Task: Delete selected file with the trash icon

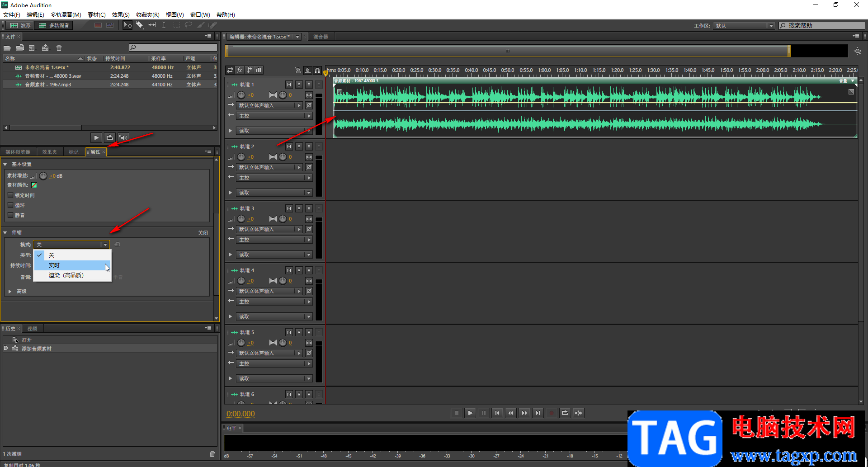Action: pos(59,48)
